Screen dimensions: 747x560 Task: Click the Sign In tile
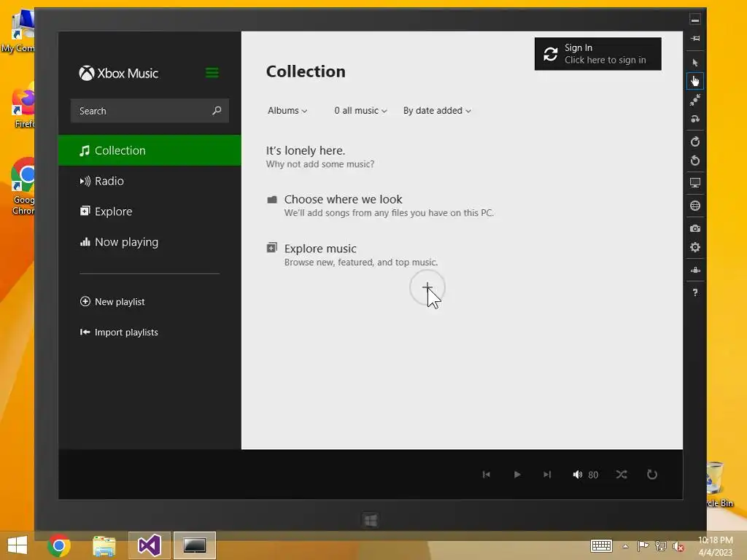(598, 54)
